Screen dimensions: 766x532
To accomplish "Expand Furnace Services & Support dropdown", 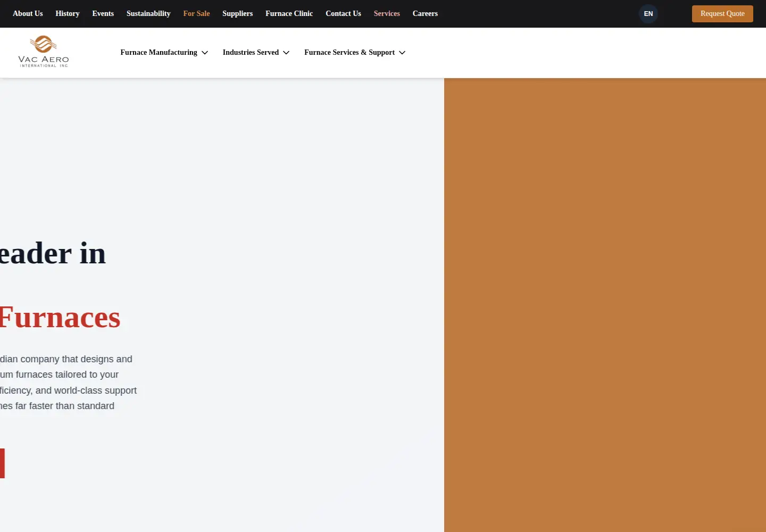I will point(355,53).
